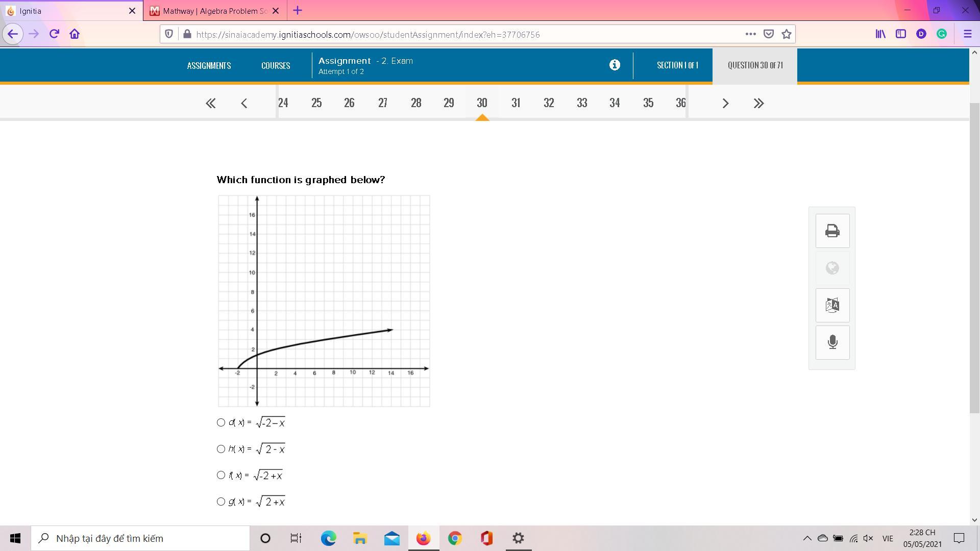Image resolution: width=980 pixels, height=551 pixels.
Task: Choose answer g(x) = √(2+x)
Action: (x=221, y=502)
